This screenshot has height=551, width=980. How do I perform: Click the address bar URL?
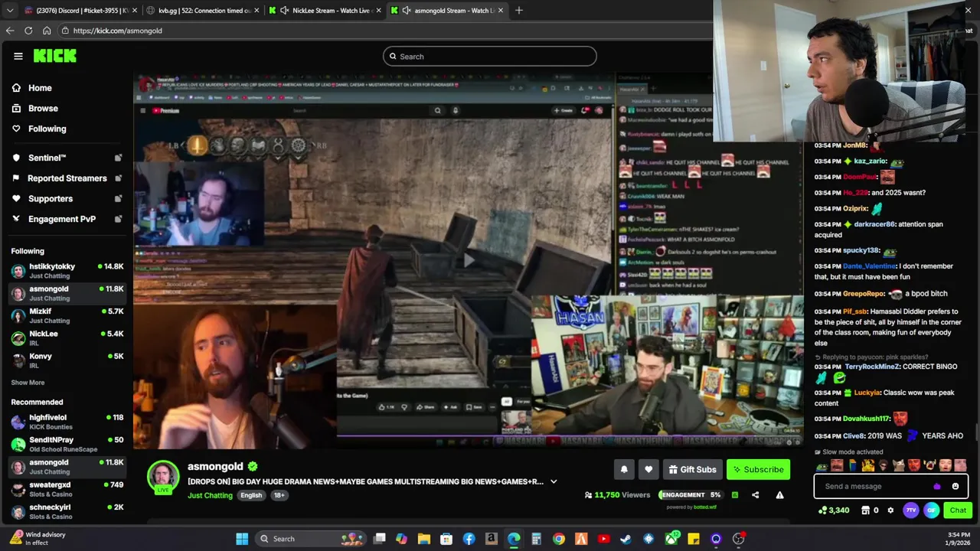[118, 31]
